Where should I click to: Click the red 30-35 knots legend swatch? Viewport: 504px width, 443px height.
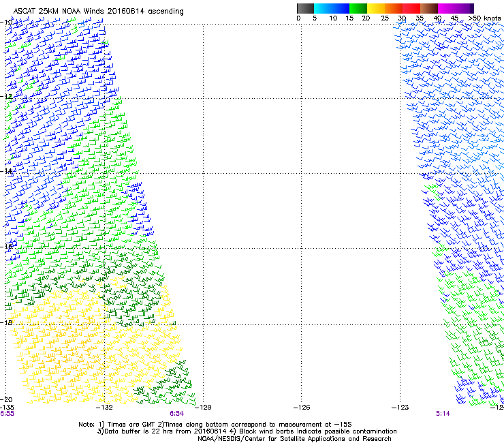411,8
